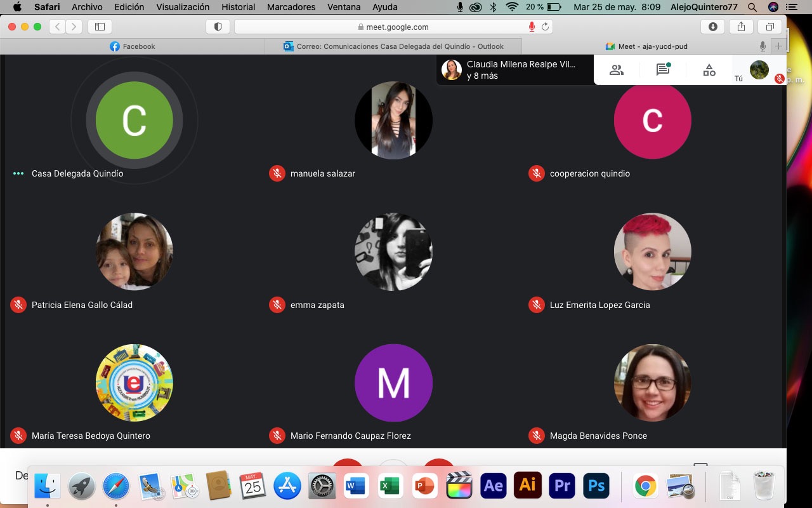This screenshot has width=812, height=508.
Task: Click the Bluetooth menu bar icon
Action: [494, 7]
